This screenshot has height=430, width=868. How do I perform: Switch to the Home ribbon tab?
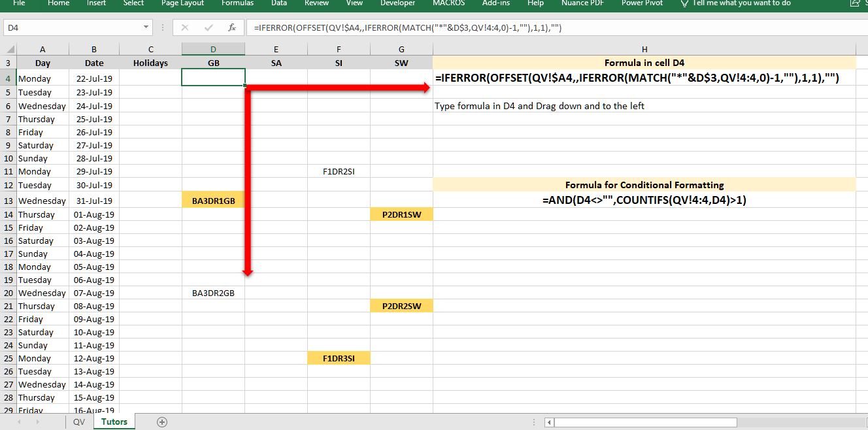[59, 3]
